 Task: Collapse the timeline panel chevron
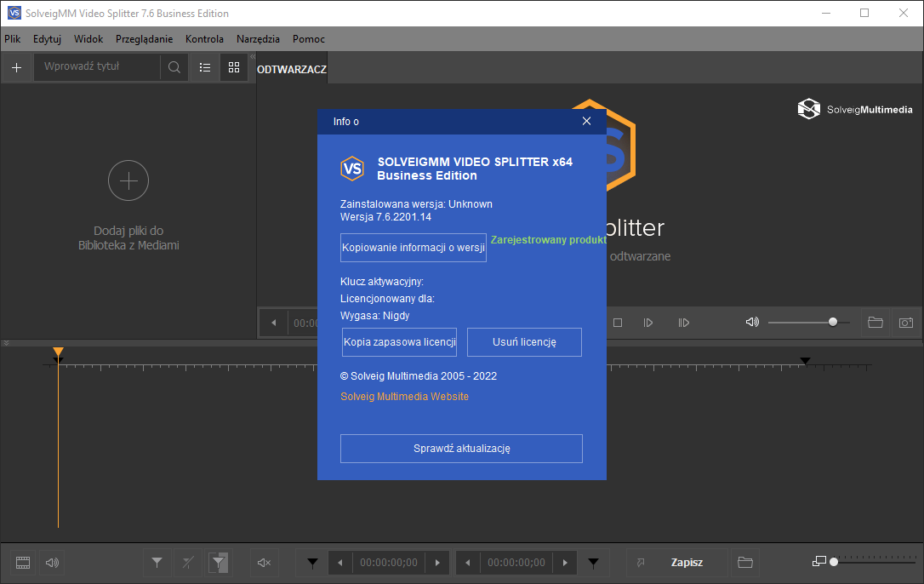tap(6, 343)
